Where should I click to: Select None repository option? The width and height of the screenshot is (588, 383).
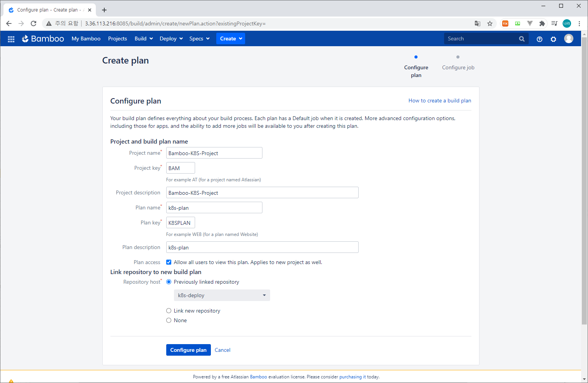169,320
